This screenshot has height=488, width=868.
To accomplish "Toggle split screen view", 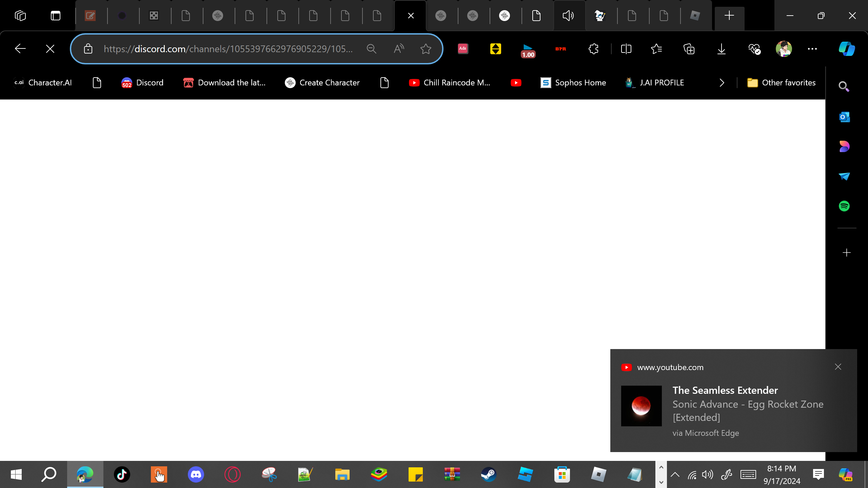I will (626, 49).
